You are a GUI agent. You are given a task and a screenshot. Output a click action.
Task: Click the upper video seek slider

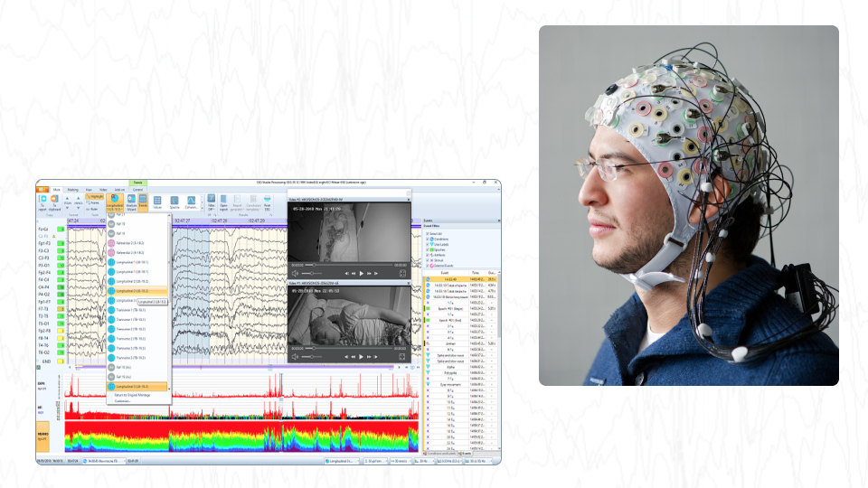pyautogui.click(x=349, y=265)
